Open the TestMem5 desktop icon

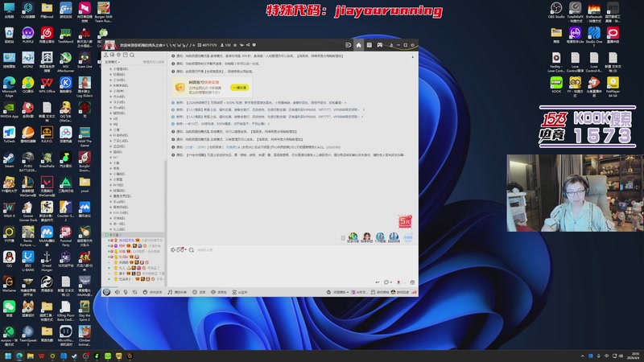click(66, 35)
